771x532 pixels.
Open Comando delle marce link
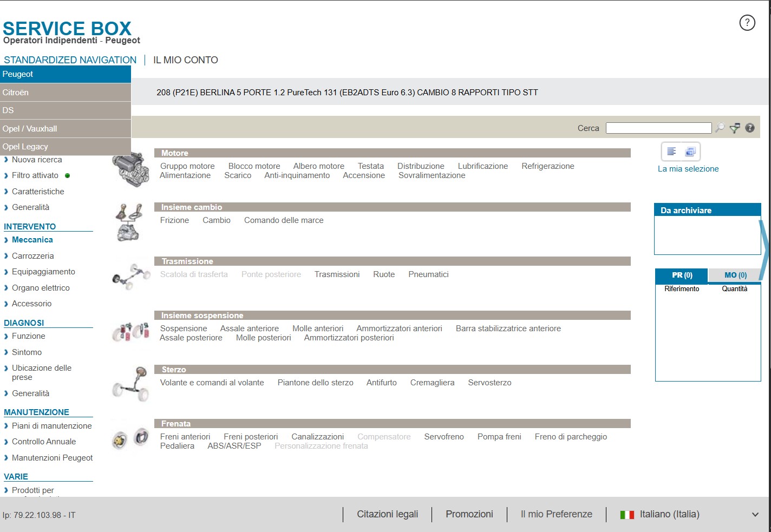pos(284,220)
